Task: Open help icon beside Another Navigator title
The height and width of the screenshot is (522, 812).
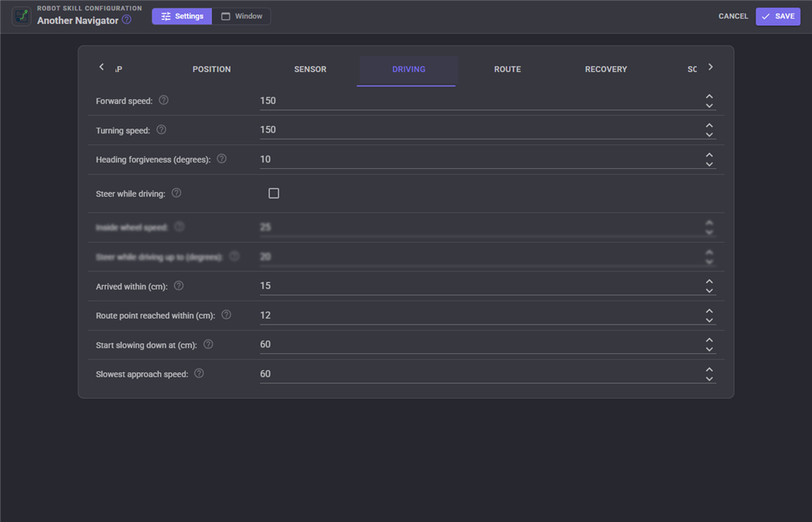Action: pos(126,20)
